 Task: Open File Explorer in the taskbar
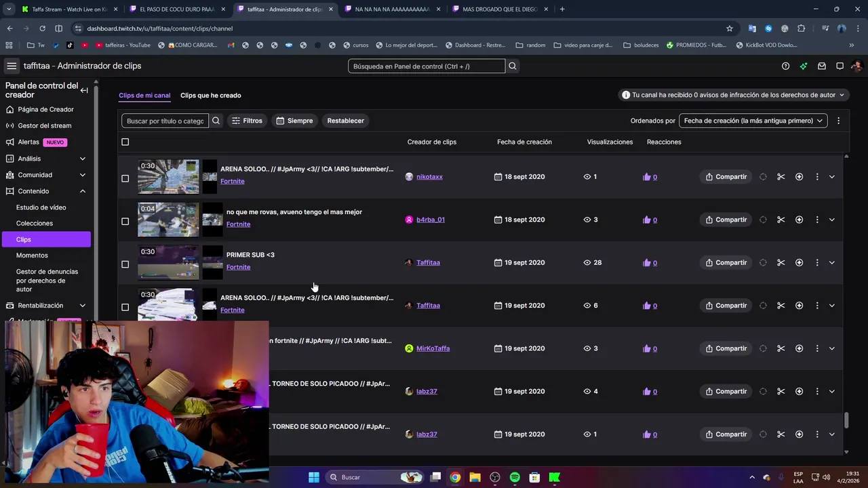475,477
